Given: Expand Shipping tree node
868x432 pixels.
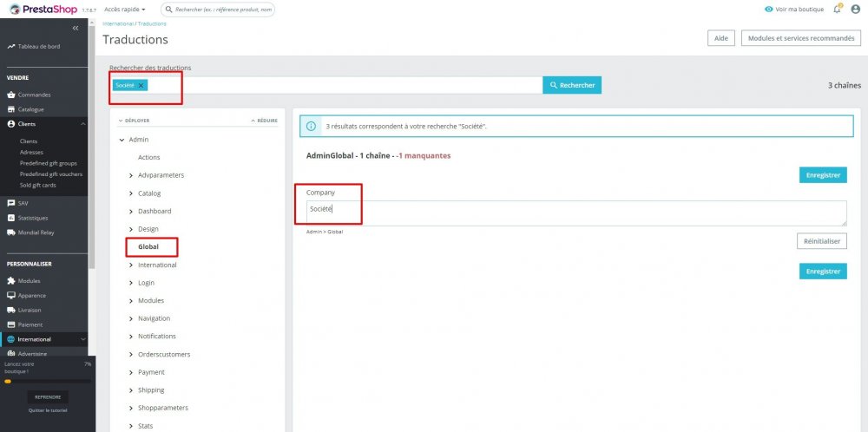Looking at the screenshot, I should 131,390.
